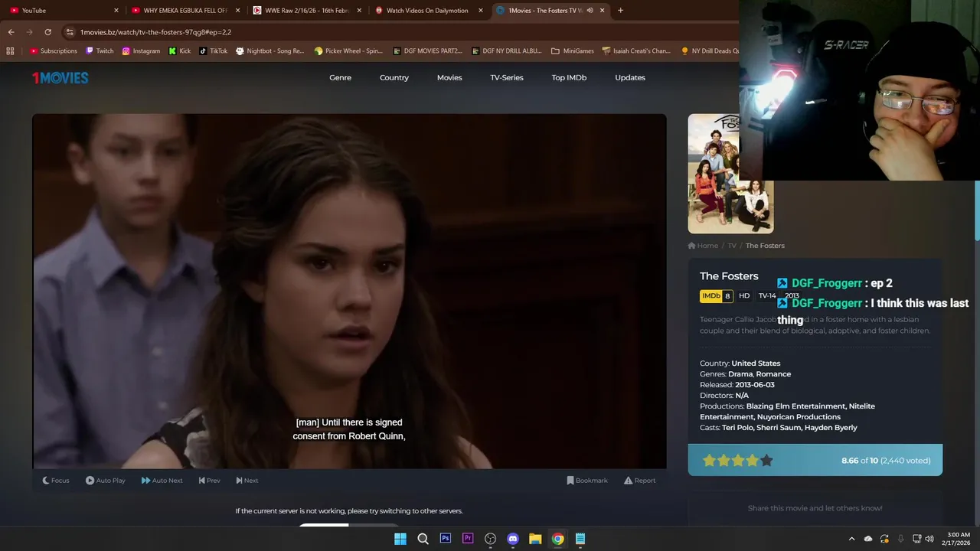Open Discord from the taskbar

coord(513,539)
